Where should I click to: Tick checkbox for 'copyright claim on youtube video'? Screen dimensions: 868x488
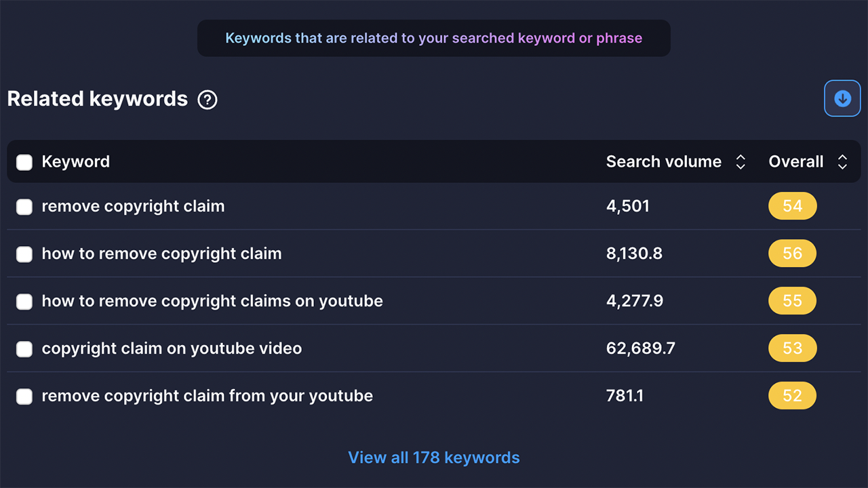[x=24, y=349]
